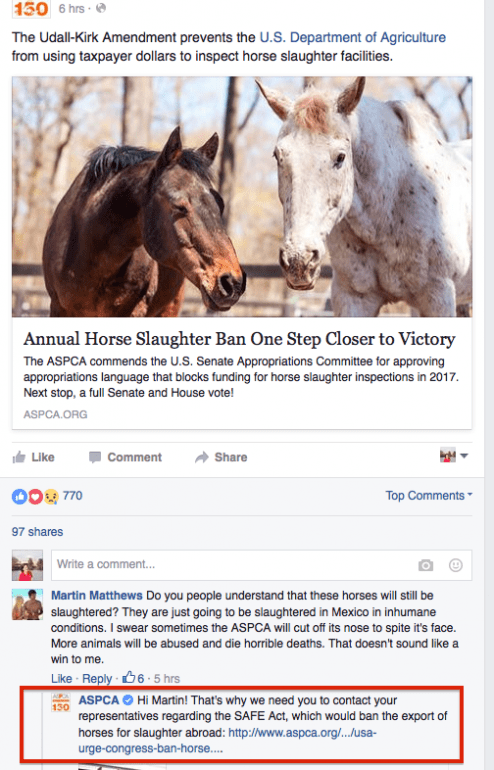Click Reply under Martin Matthews' comment

97,678
